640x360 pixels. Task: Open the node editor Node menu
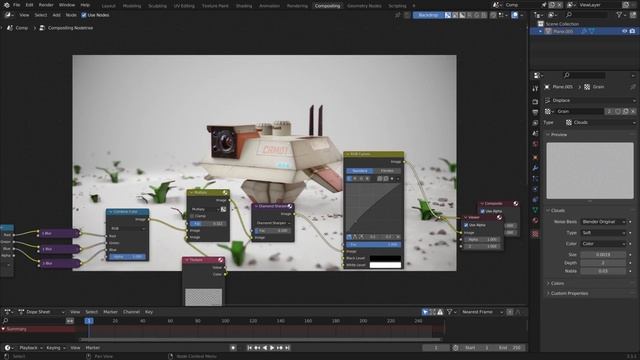[71, 15]
